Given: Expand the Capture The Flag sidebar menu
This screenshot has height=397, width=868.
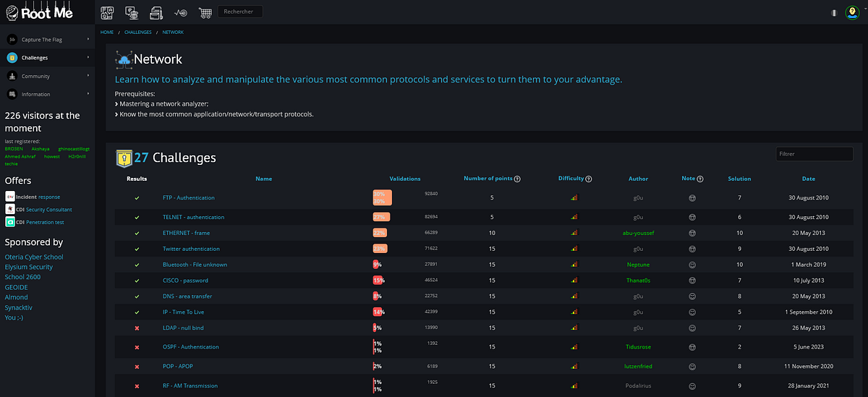Looking at the screenshot, I should [x=48, y=39].
